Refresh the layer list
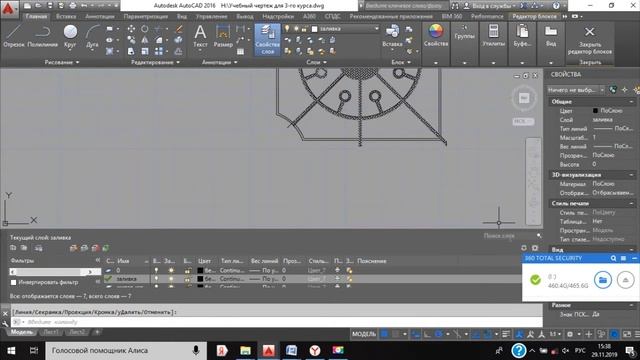 pos(524,248)
